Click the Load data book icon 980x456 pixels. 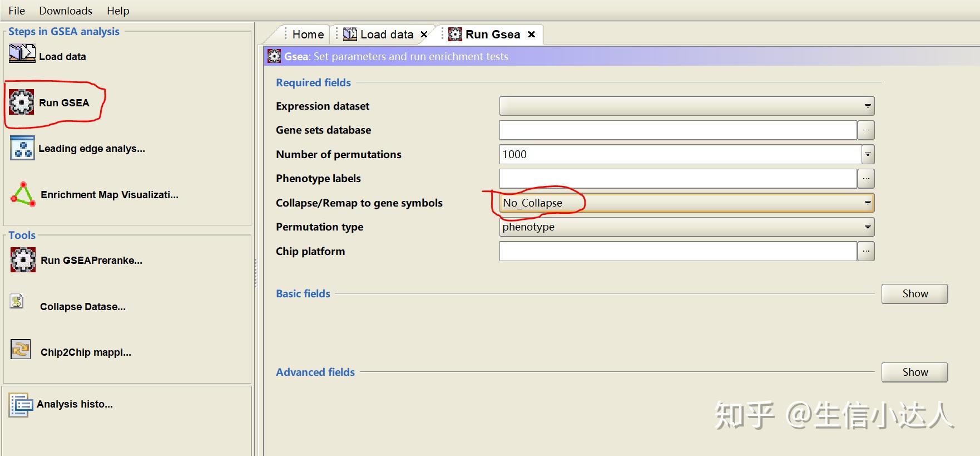(x=22, y=54)
